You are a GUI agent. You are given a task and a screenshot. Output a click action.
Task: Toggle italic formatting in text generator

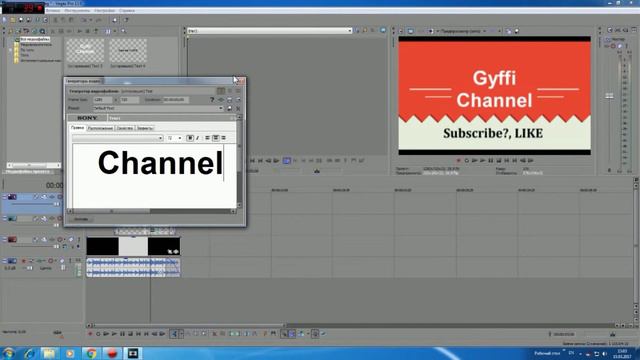(x=198, y=138)
